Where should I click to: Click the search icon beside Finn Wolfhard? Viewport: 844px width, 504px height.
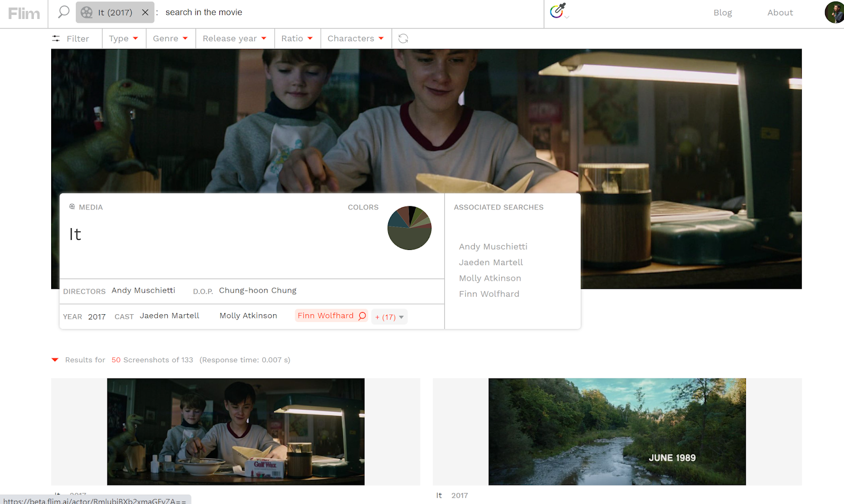[x=362, y=316]
